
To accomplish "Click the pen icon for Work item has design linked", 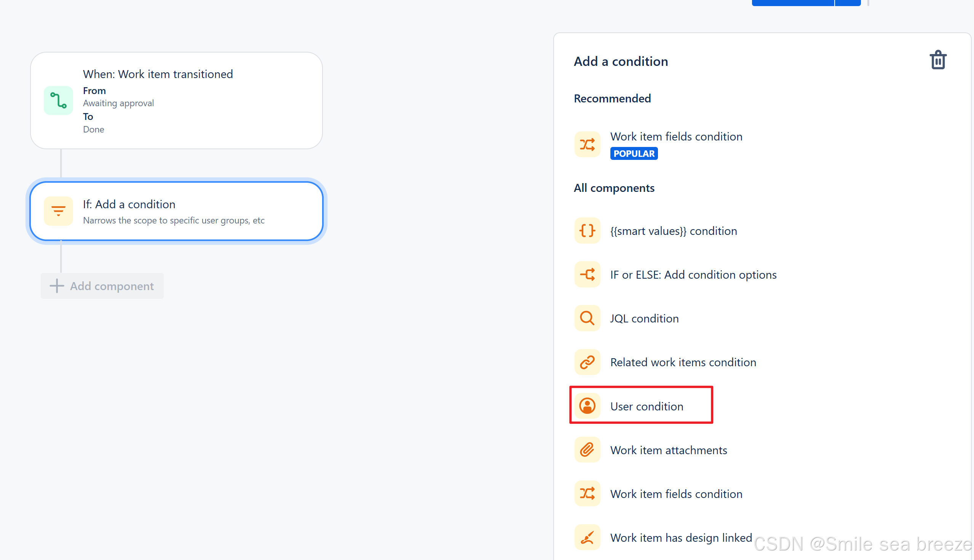I will coord(587,537).
